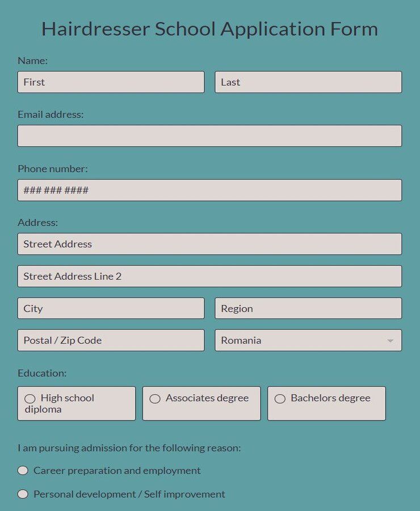Click the City input field

tap(111, 308)
